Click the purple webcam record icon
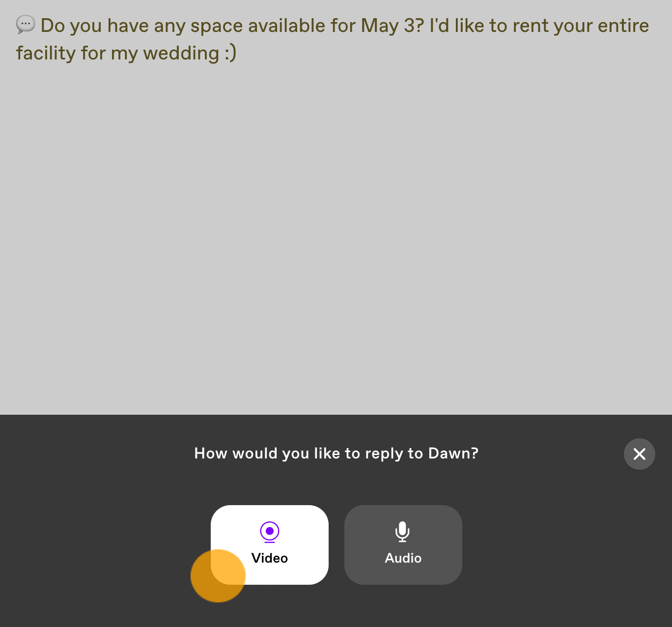 click(x=270, y=532)
